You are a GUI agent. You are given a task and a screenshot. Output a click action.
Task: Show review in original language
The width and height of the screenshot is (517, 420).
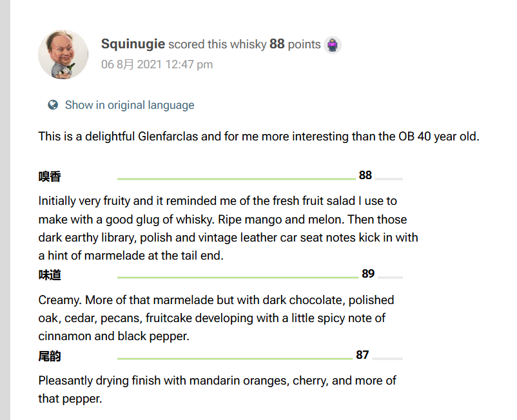(130, 105)
